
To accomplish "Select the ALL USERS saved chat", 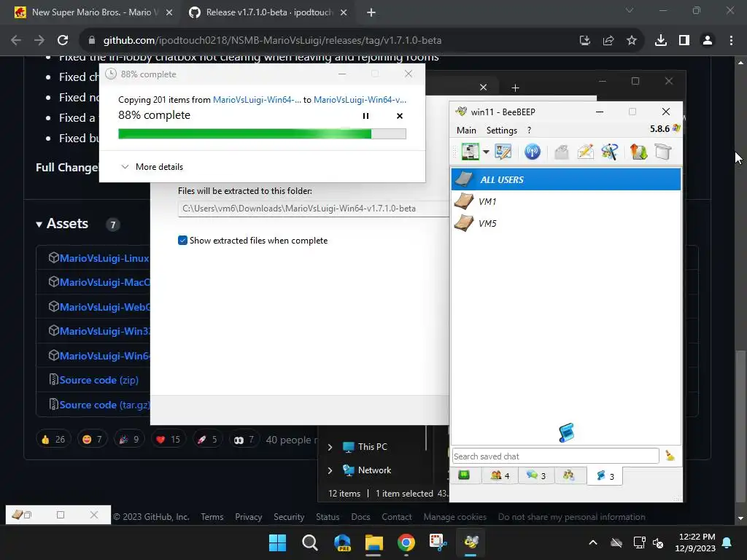I will [565, 179].
